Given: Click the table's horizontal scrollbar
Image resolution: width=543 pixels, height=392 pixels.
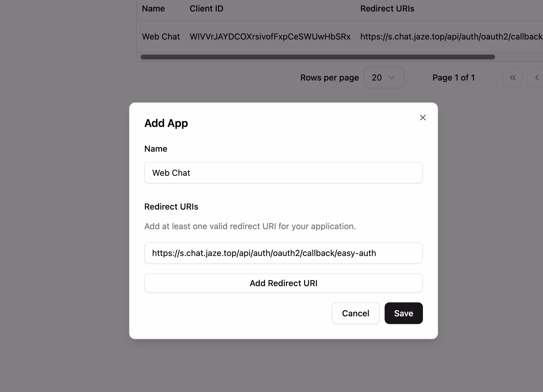Looking at the screenshot, I should click(x=317, y=57).
